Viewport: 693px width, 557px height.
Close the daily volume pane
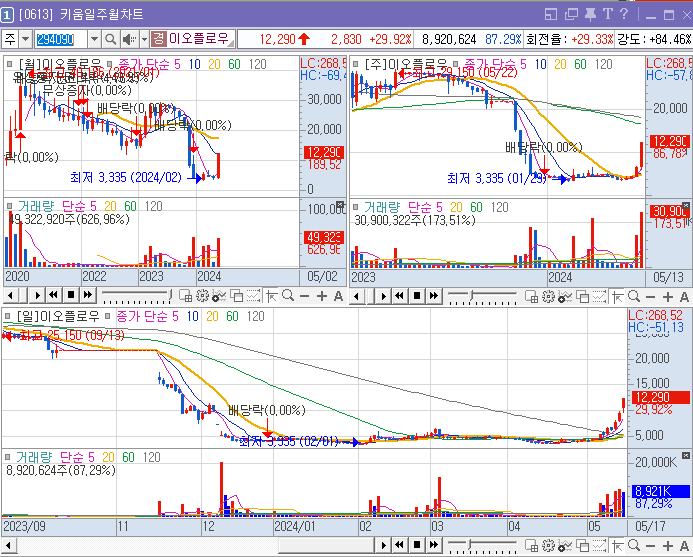pos(685,455)
